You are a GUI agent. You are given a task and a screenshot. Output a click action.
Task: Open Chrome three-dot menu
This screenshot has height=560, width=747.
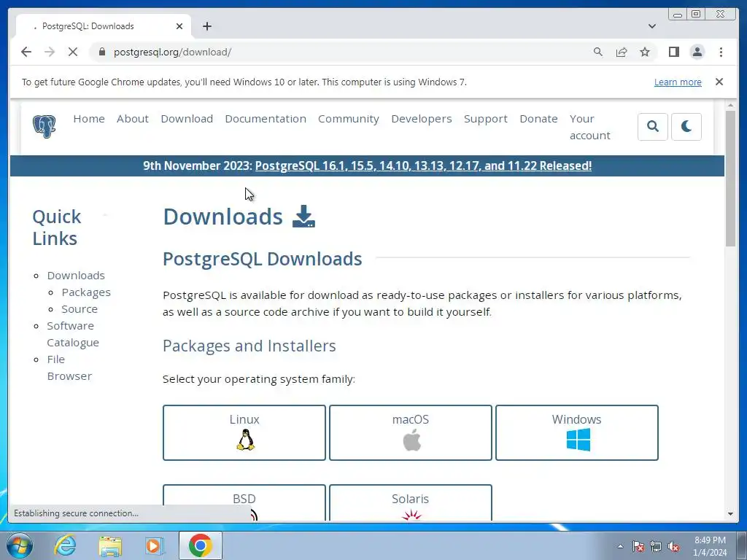[x=721, y=52]
